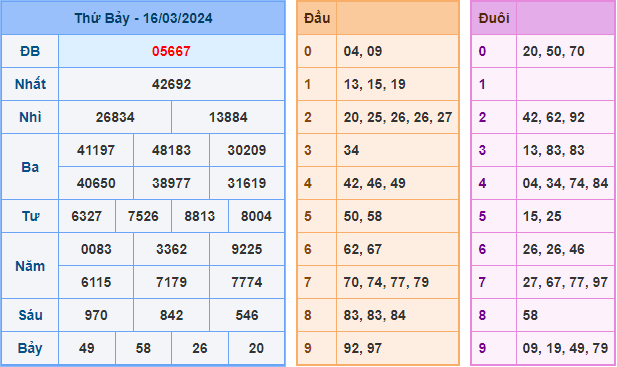
Task: Click the header 'Thứ Bảy - 16/03/2024'
Action: pos(143,18)
